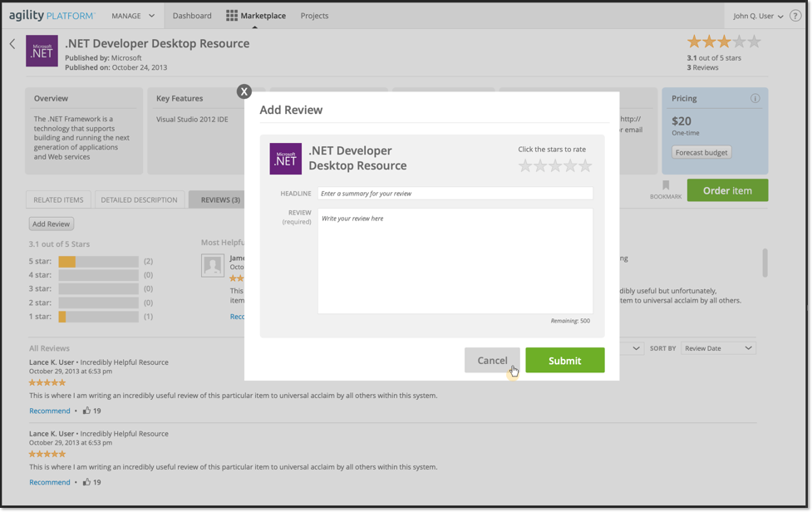Click the second review's thumbs-up icon
812x512 pixels.
pyautogui.click(x=86, y=482)
